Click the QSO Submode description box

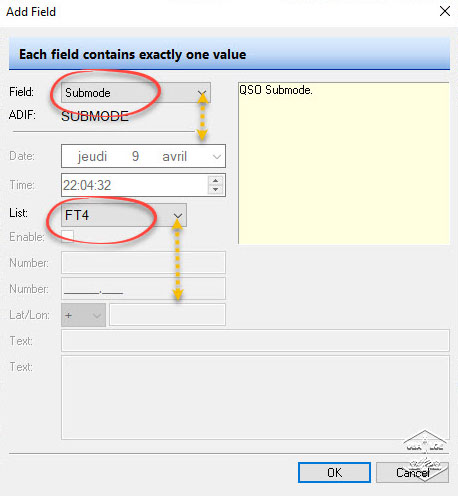(x=344, y=163)
